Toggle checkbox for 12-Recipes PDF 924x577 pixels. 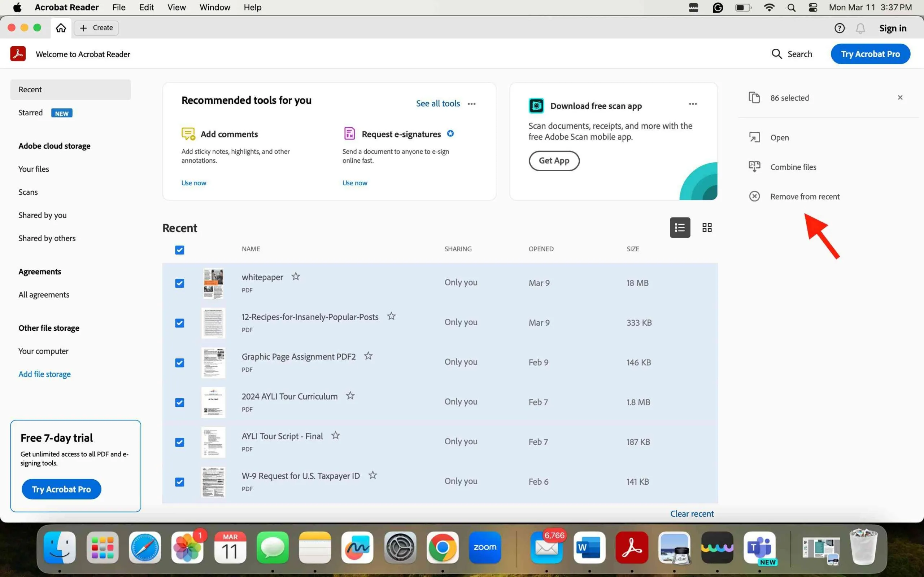point(179,322)
